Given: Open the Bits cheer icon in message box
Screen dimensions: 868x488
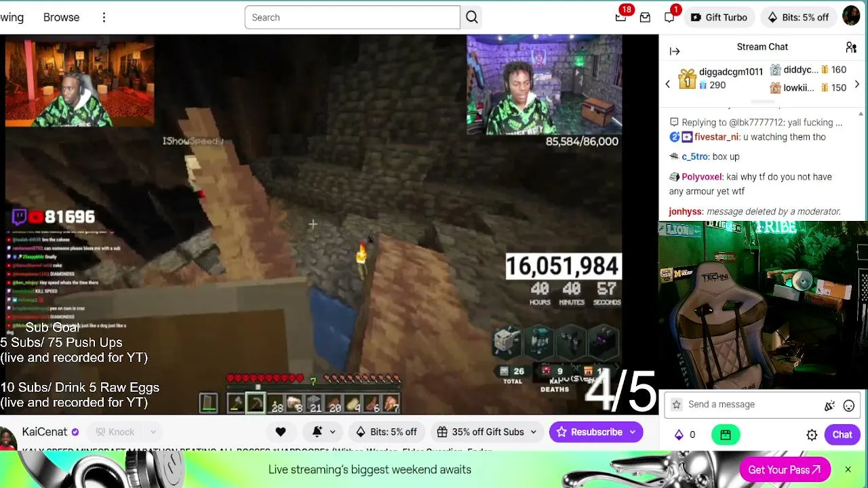Looking at the screenshot, I should click(x=829, y=405).
